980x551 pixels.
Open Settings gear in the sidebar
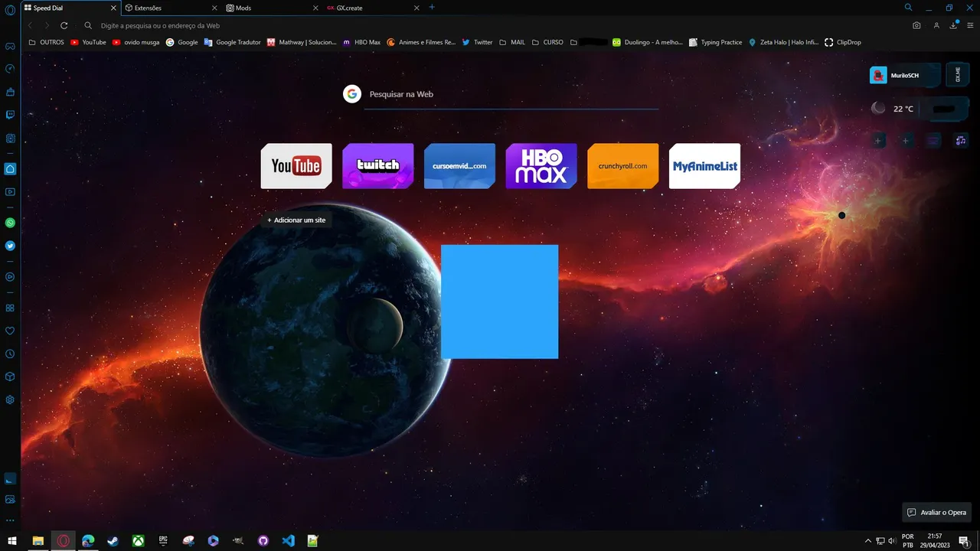pos(10,399)
